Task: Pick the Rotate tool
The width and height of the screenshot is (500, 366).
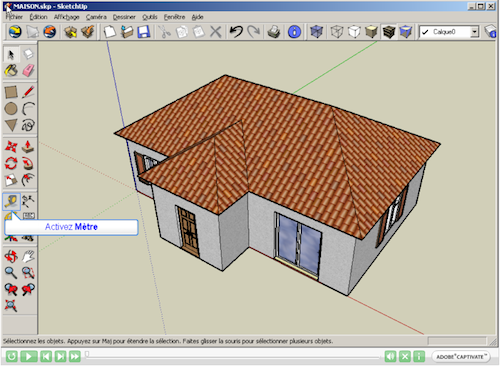Action: [x=11, y=163]
